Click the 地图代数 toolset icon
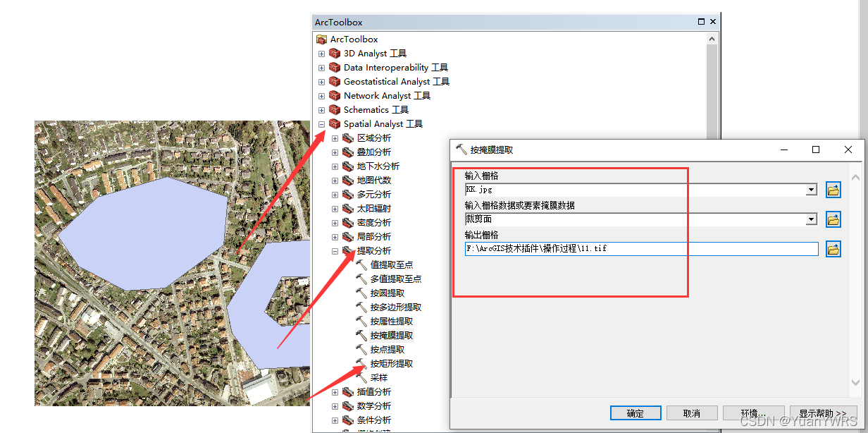This screenshot has height=433, width=868. click(348, 181)
